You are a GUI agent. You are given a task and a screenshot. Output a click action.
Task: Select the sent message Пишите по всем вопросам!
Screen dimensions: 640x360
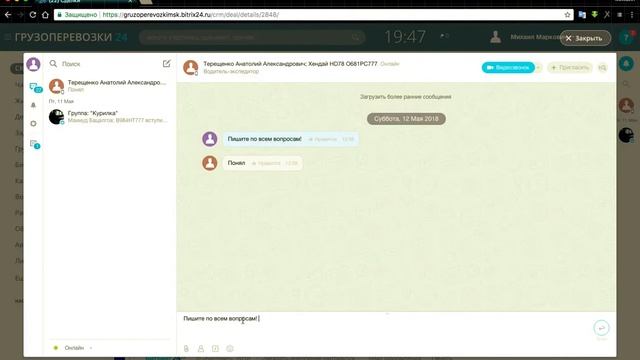coord(291,139)
